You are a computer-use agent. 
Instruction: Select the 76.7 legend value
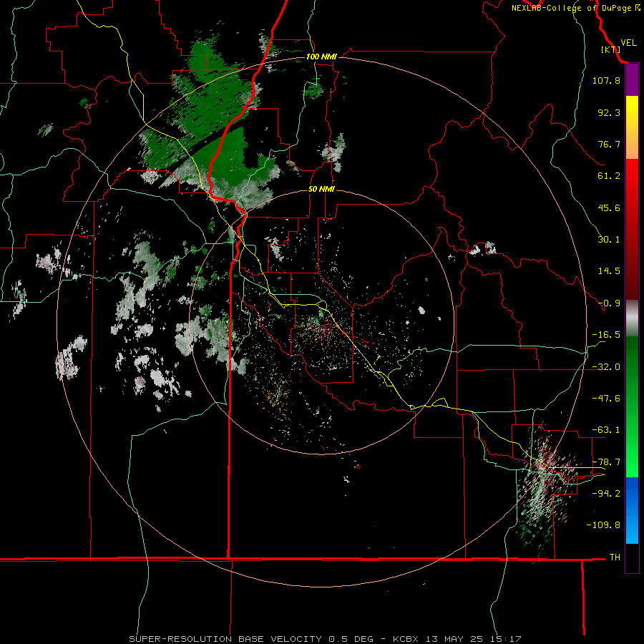pos(609,144)
